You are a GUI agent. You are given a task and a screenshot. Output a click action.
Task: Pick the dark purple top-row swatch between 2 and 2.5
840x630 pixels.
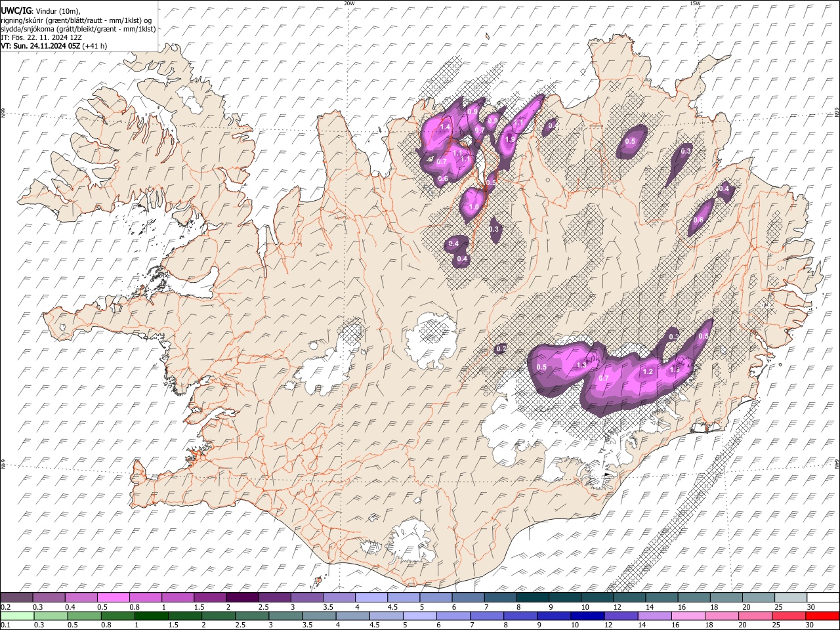[x=242, y=598]
